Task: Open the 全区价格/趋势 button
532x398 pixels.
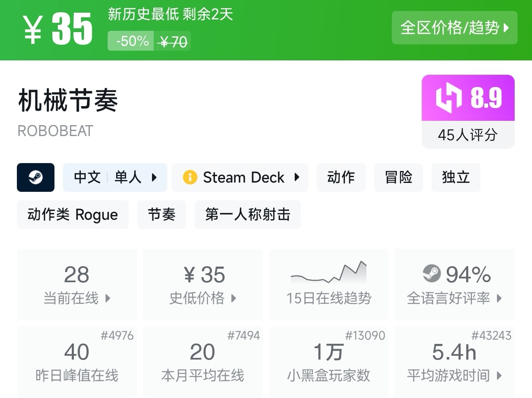Action: [454, 28]
